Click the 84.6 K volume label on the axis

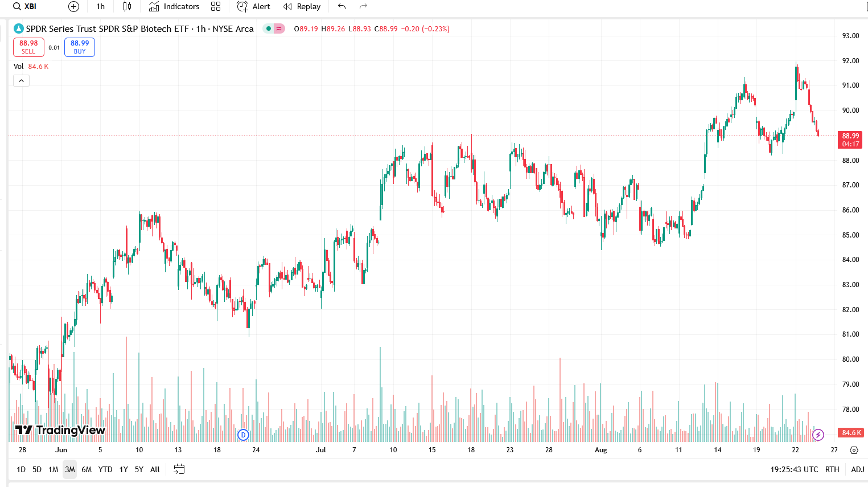851,433
